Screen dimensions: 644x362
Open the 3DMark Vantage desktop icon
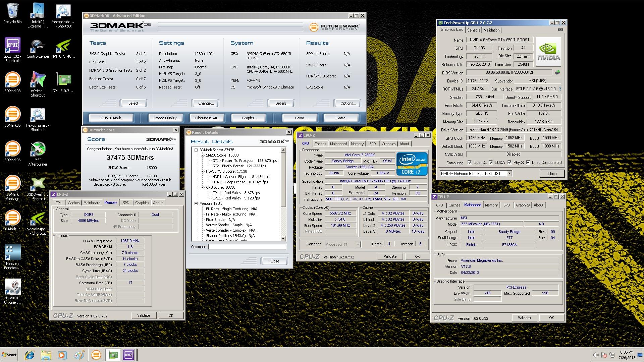pos(12,188)
